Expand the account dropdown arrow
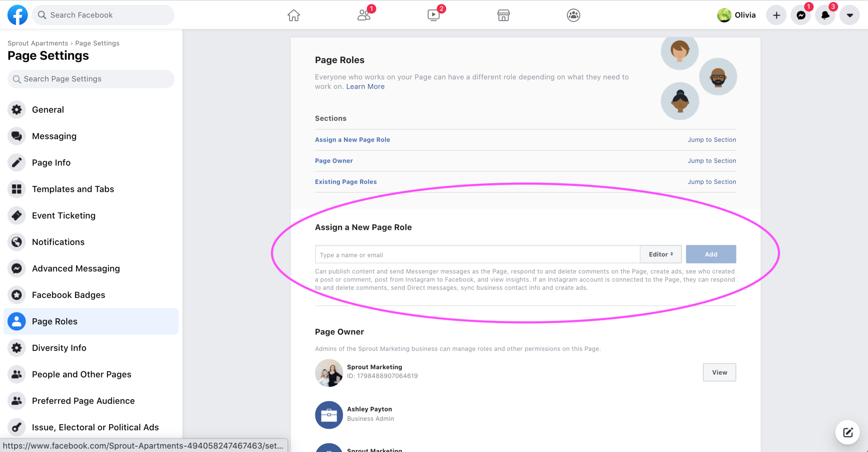 coord(850,15)
